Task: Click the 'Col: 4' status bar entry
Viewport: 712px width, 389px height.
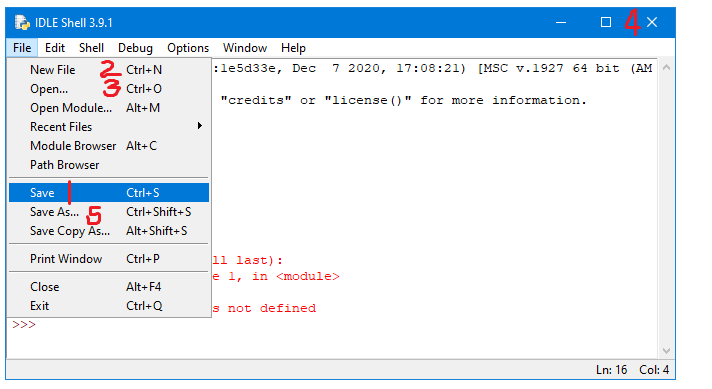Action: (x=654, y=370)
